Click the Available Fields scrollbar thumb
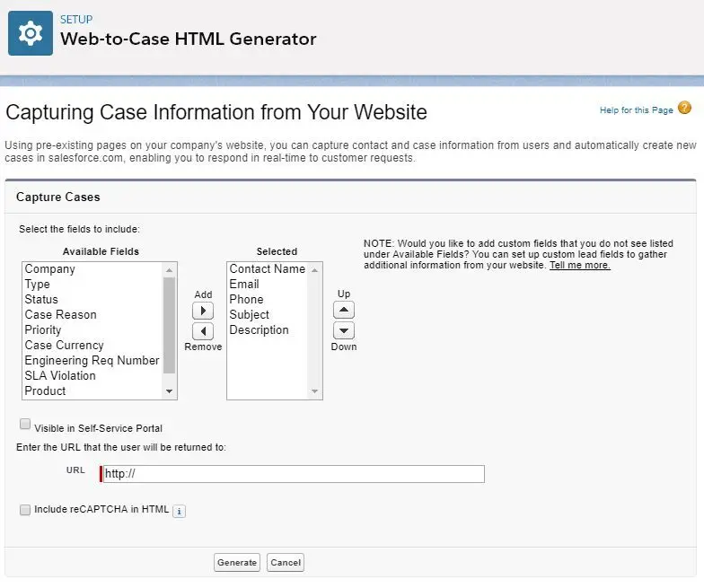Image resolution: width=704 pixels, height=588 pixels. pos(169,325)
